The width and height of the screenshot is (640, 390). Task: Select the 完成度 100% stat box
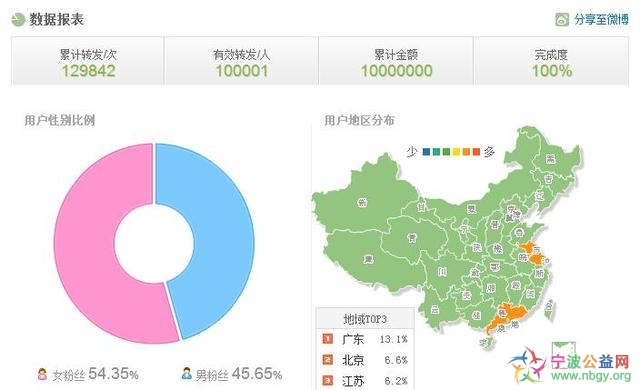tap(551, 61)
